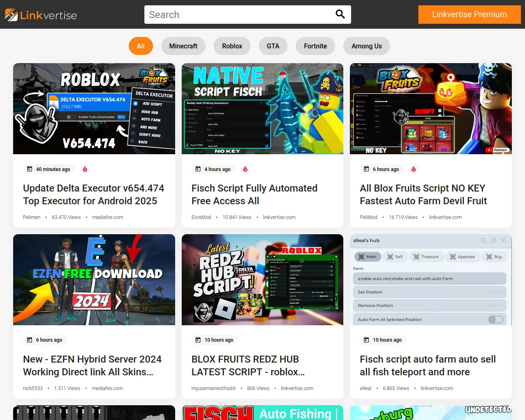Image resolution: width=525 pixels, height=420 pixels.
Task: Click author name ElvisMod
Action: [201, 217]
